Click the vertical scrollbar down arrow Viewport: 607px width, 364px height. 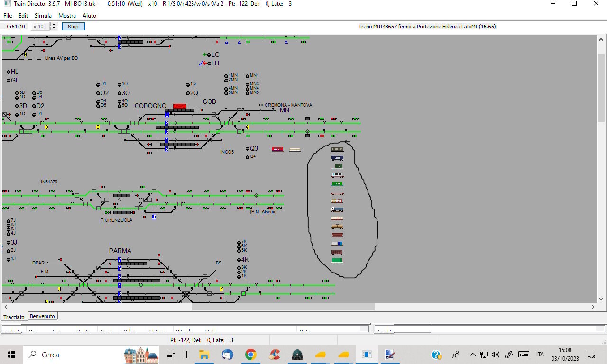click(x=601, y=299)
